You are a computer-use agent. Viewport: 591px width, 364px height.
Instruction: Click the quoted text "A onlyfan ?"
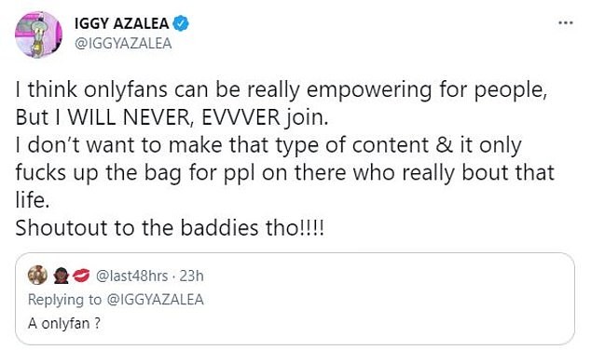[x=64, y=323]
